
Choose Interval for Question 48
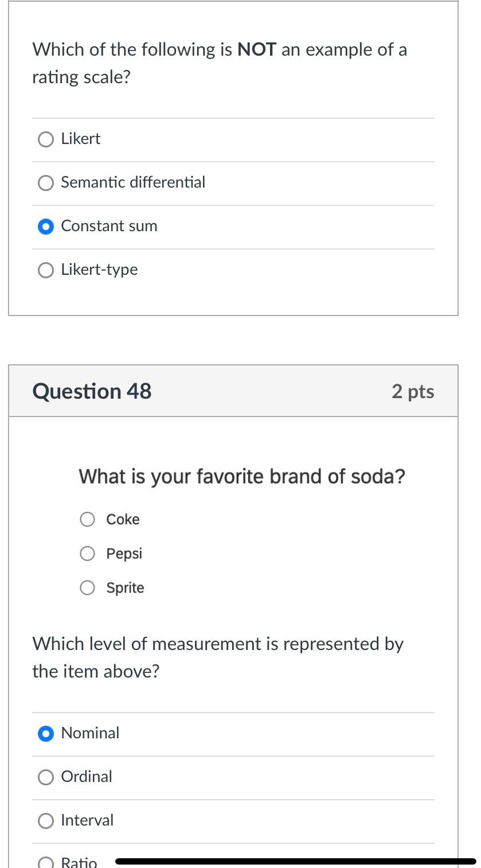pyautogui.click(x=45, y=820)
